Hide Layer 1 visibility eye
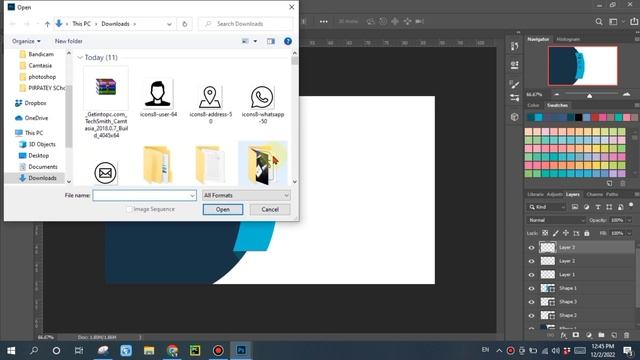 (x=531, y=275)
